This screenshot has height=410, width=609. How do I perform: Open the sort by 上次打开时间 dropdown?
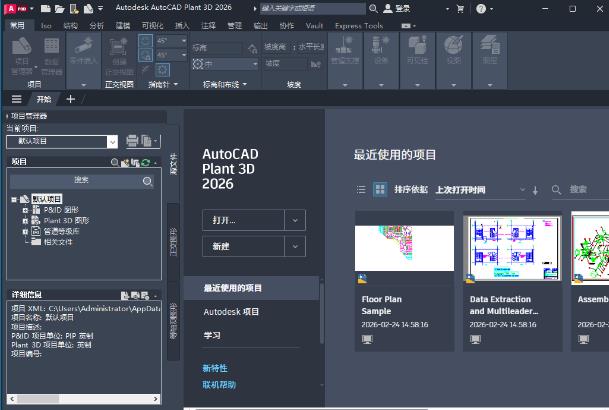(480, 190)
